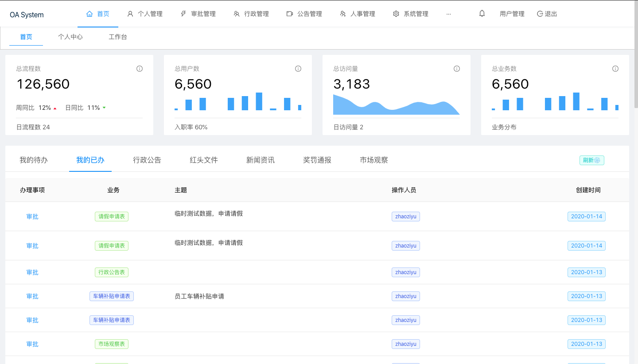Open the 行政公告 tab
The height and width of the screenshot is (364, 638).
tap(147, 160)
